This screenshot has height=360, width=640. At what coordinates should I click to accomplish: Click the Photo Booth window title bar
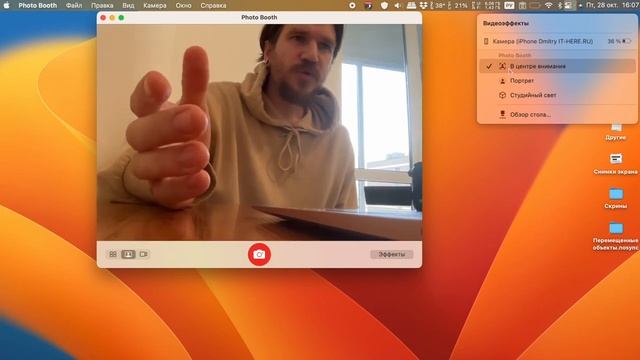[259, 18]
